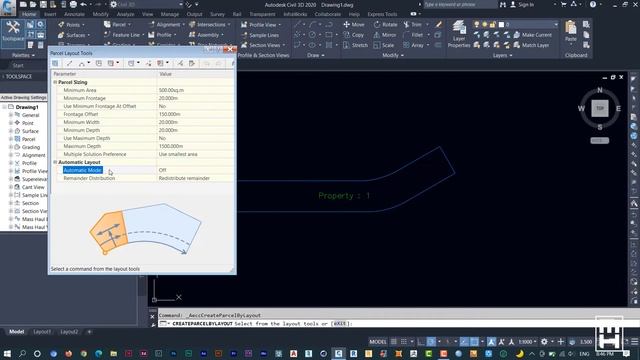Open the Palettes panel dropdown
Viewport: 640px width, 360px height.
tap(23, 55)
